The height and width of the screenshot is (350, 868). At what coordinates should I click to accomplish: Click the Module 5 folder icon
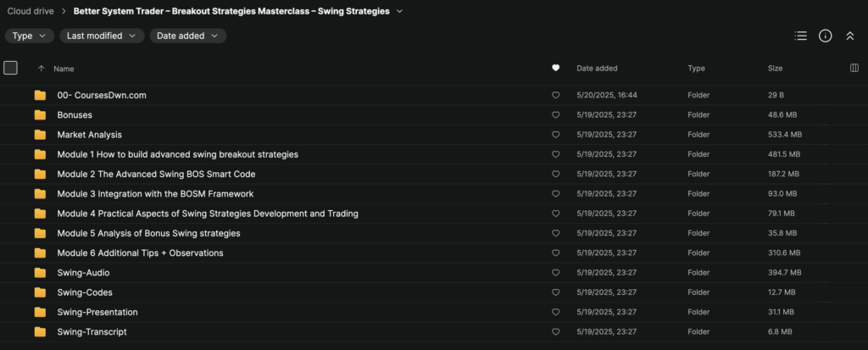pyautogui.click(x=40, y=233)
